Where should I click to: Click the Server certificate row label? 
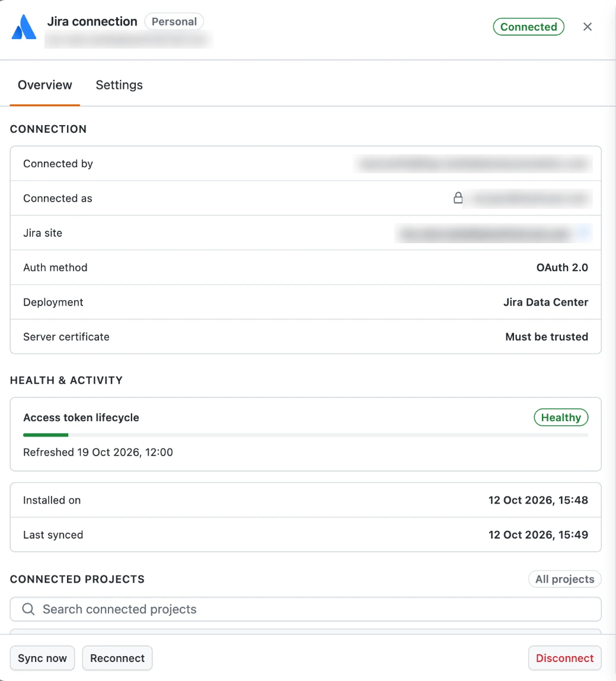(66, 337)
